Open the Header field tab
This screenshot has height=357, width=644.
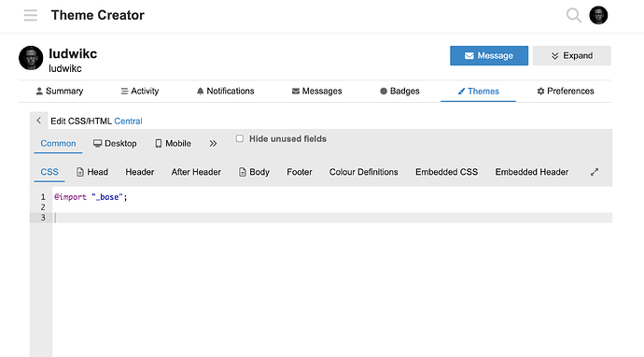click(x=140, y=172)
